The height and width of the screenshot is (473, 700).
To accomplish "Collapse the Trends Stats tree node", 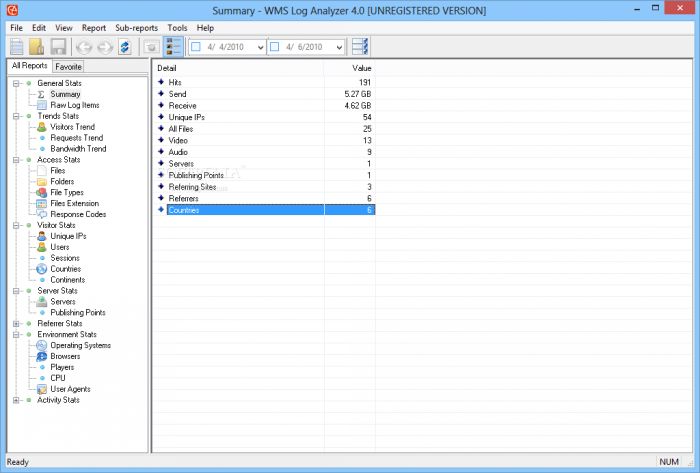I will pos(16,116).
